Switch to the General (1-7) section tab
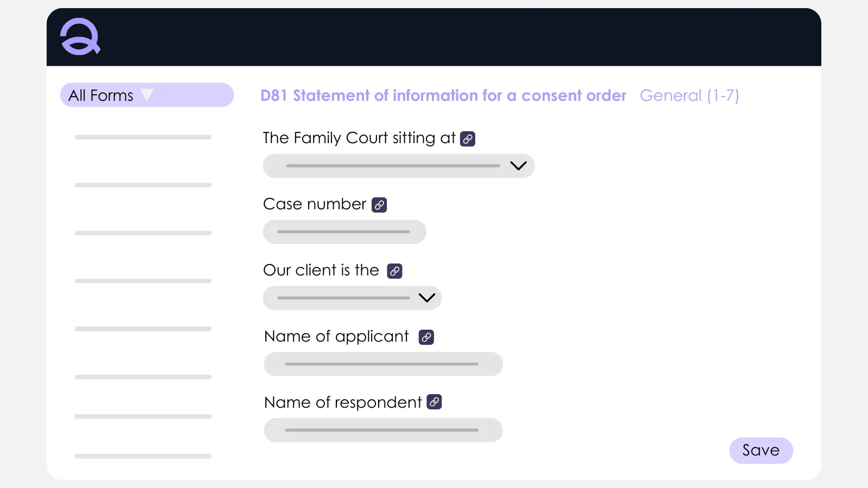 pyautogui.click(x=689, y=96)
